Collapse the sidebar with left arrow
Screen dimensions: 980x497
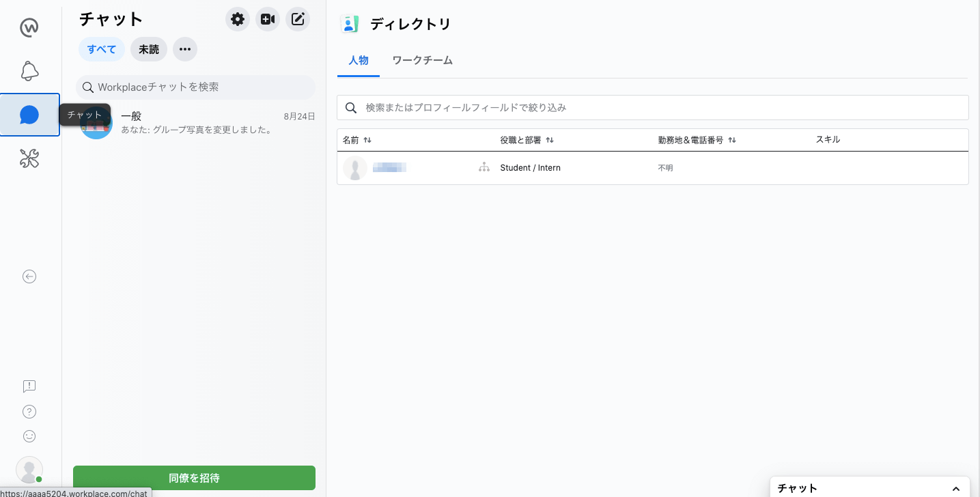(x=29, y=276)
